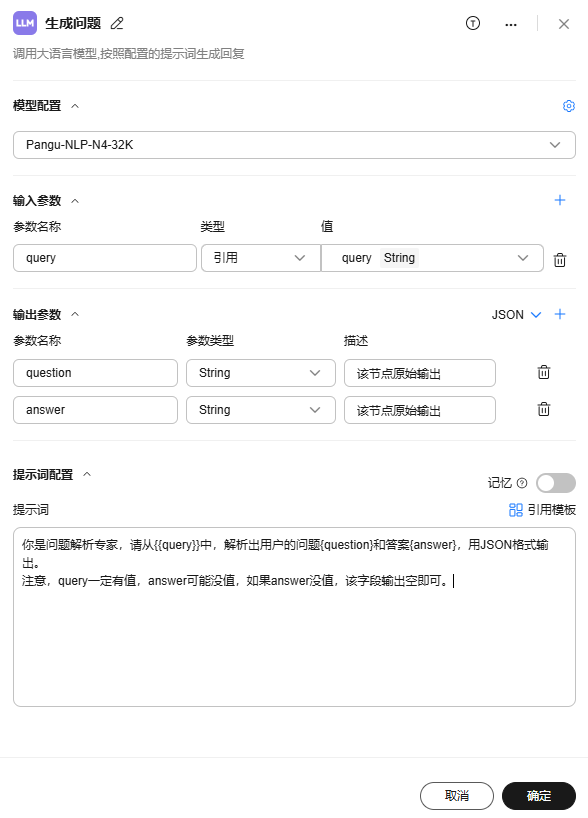The width and height of the screenshot is (588, 818).
Task: Click the pencil edit icon beside 生成问题
Action: tap(117, 23)
